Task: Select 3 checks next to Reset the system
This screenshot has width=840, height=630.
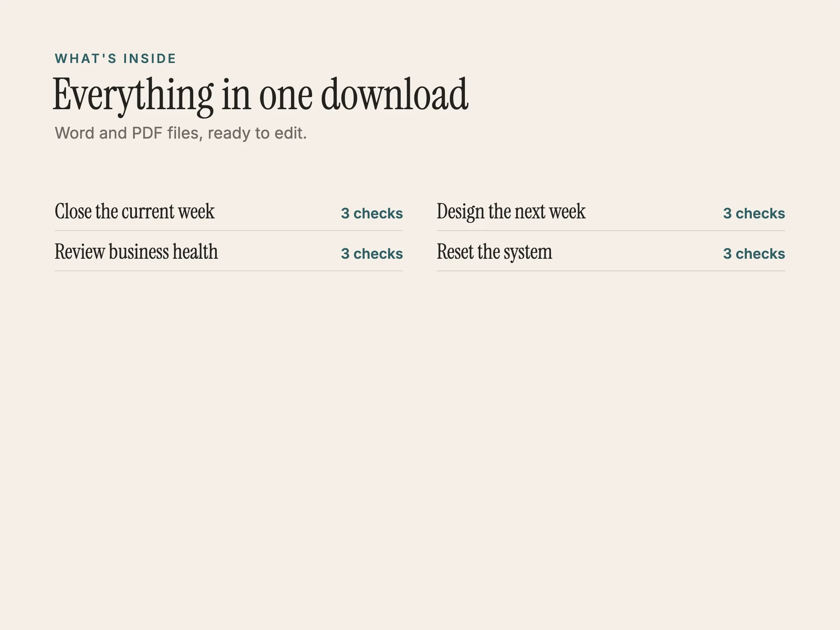Action: (x=754, y=254)
